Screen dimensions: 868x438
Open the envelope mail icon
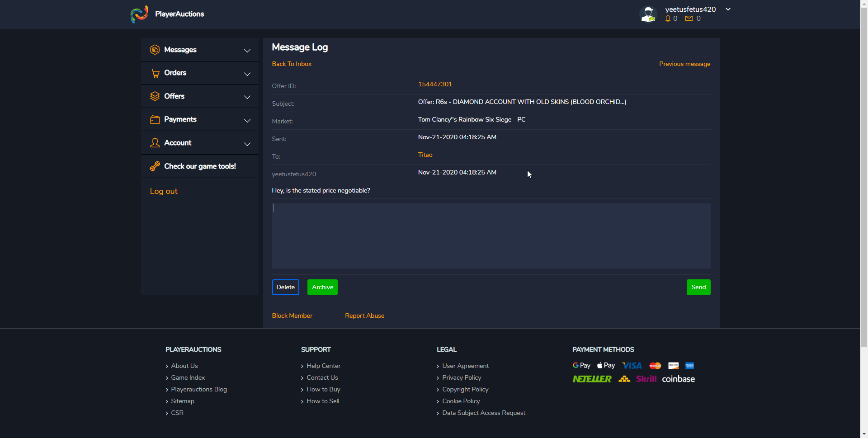[x=689, y=19]
